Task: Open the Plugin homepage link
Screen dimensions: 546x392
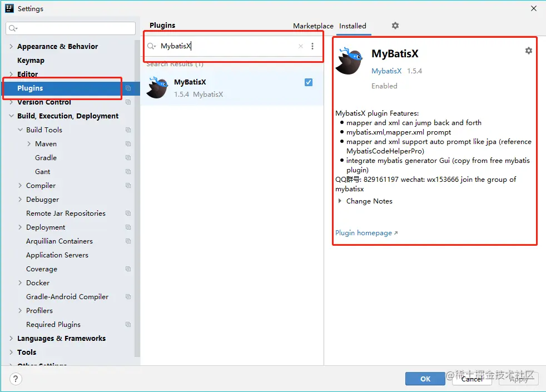Action: tap(364, 233)
